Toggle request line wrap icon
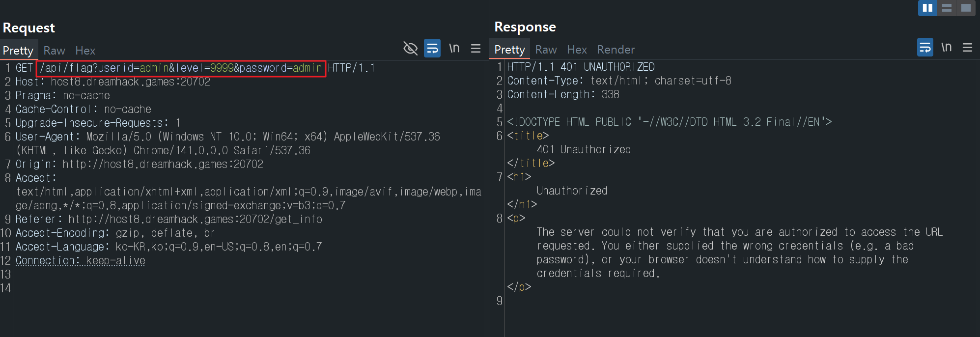Viewport: 980px width, 337px height. 432,48
